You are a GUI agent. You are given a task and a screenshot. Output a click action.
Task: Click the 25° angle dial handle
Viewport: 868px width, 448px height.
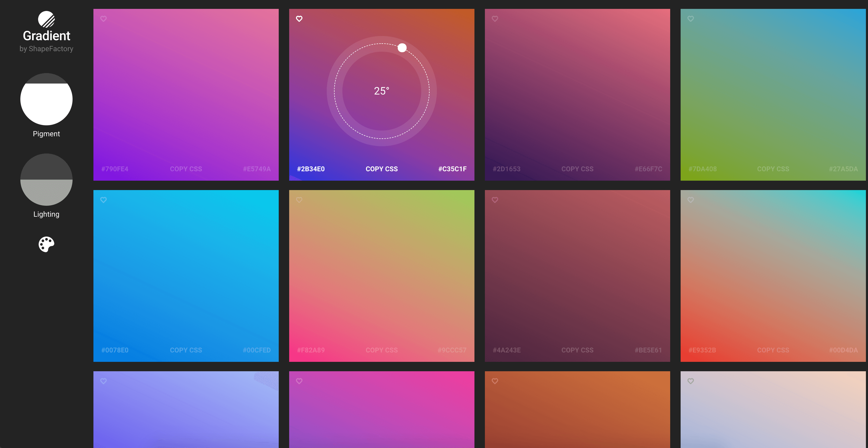[402, 48]
